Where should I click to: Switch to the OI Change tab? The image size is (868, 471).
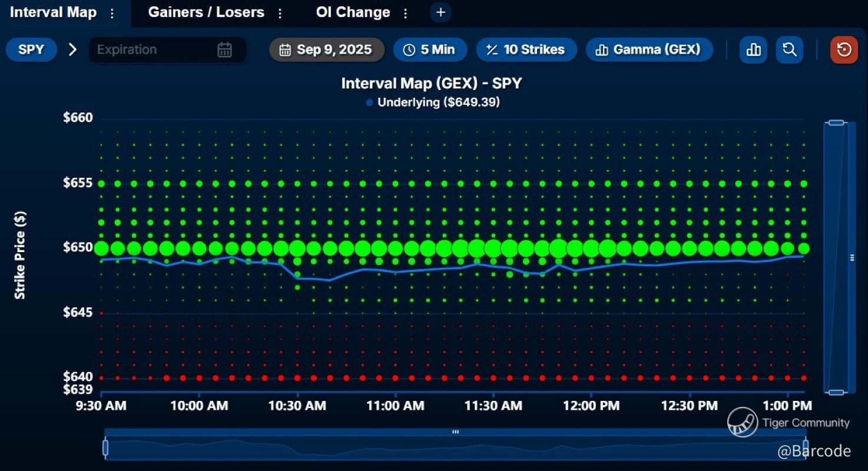[353, 12]
